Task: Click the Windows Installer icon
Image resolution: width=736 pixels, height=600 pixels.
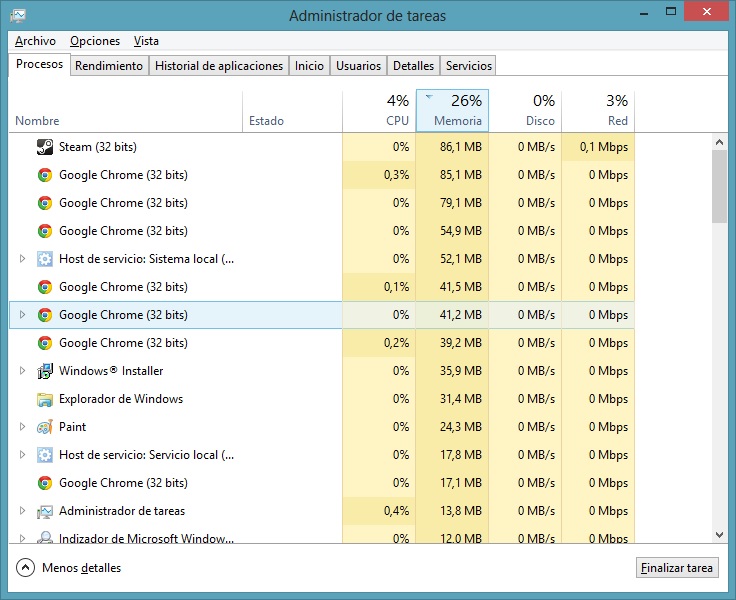Action: pyautogui.click(x=45, y=371)
